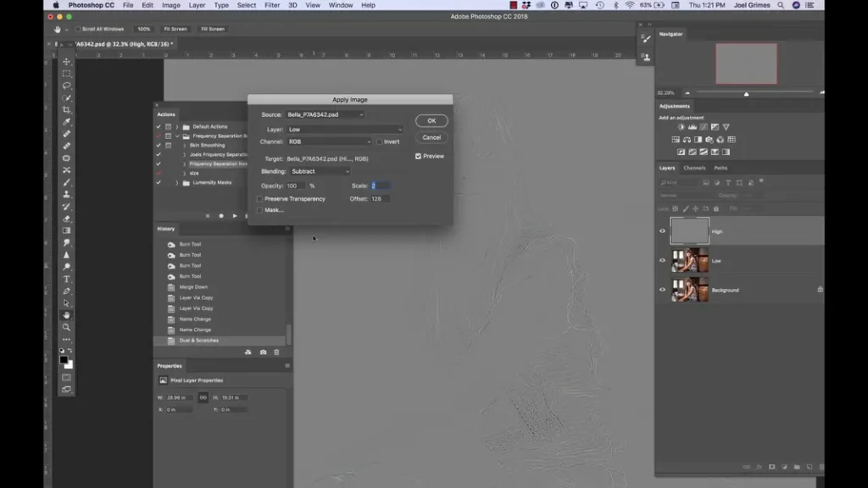The width and height of the screenshot is (868, 488).
Task: Expand the Default Actions folder
Action: (177, 127)
